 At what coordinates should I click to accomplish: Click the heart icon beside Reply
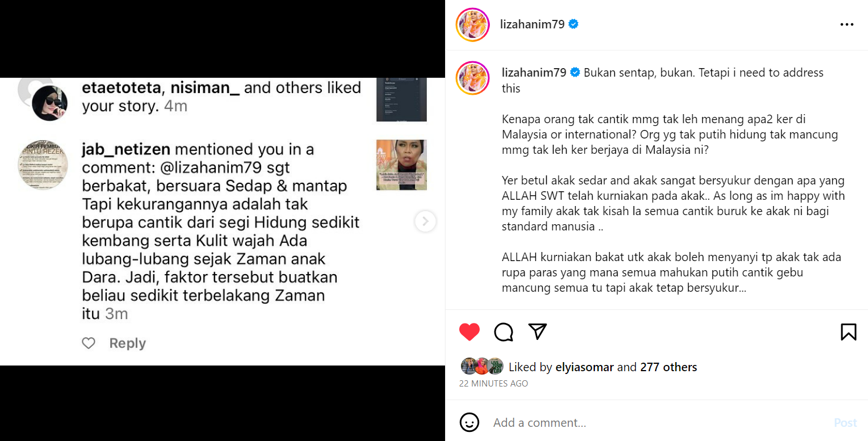[89, 343]
